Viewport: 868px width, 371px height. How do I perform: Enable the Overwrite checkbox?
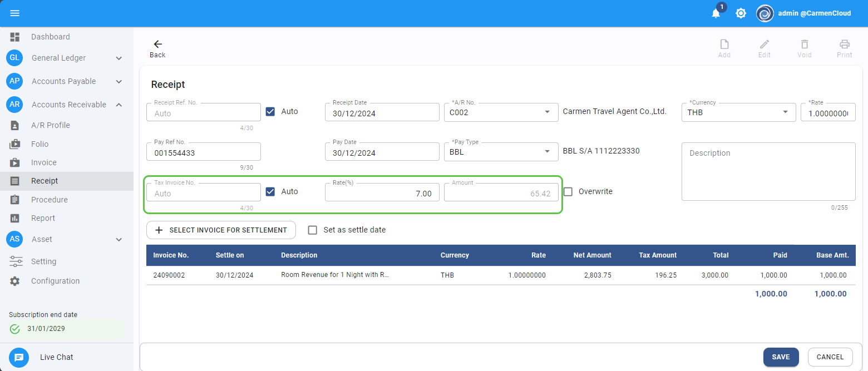[568, 191]
